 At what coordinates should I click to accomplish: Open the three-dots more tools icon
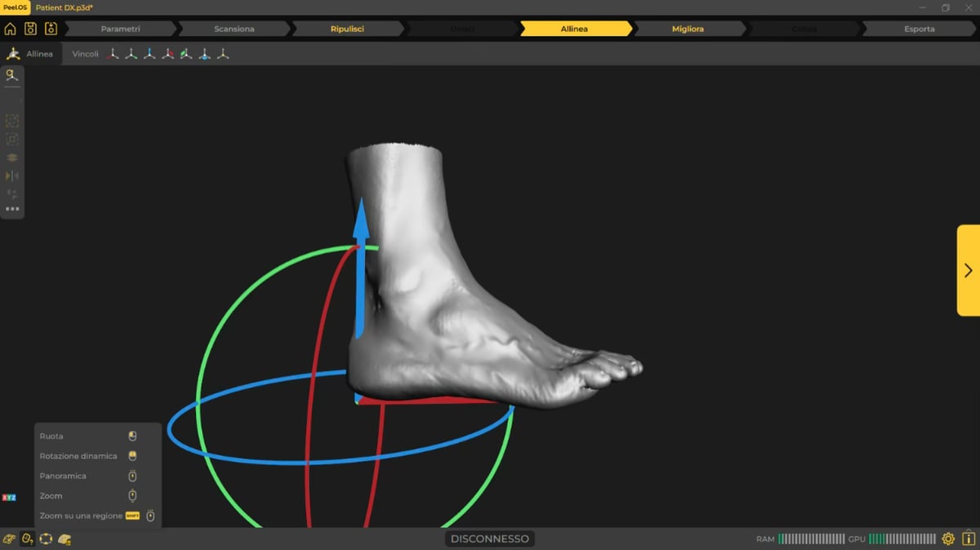tap(12, 209)
